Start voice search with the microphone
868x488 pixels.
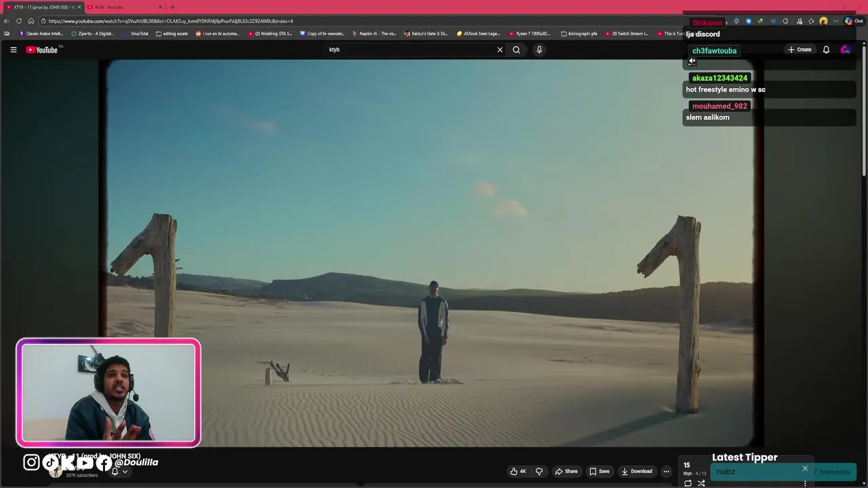point(539,49)
